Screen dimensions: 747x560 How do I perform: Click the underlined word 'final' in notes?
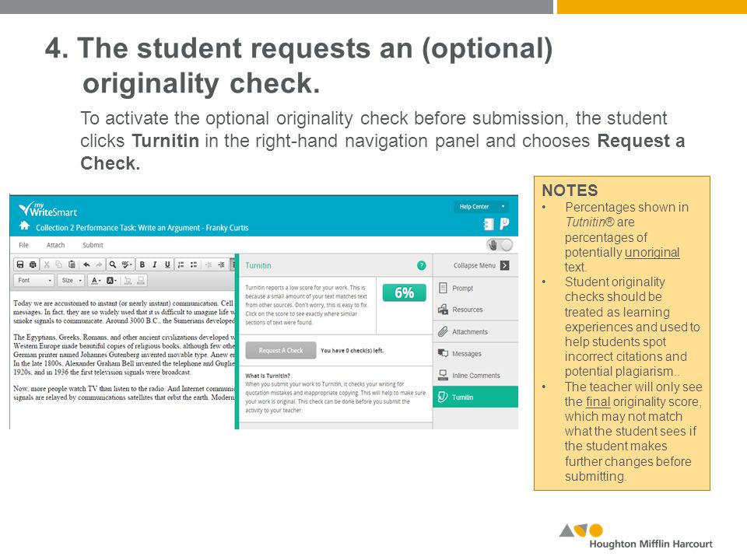click(598, 401)
